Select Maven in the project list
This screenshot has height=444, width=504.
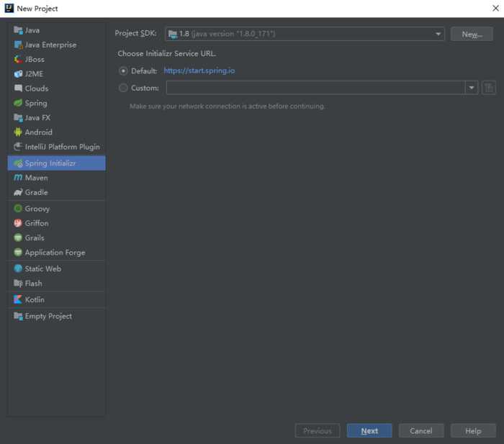(56, 178)
